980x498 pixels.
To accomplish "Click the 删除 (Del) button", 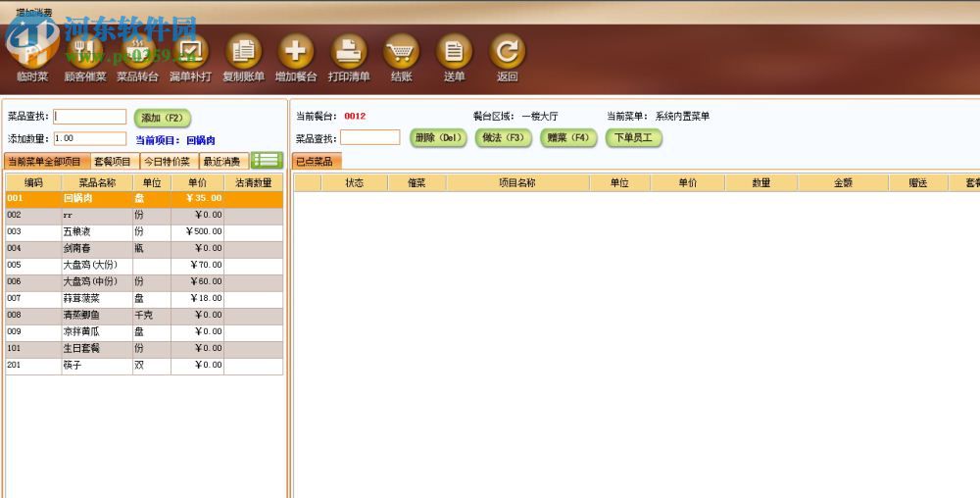I will click(x=438, y=138).
